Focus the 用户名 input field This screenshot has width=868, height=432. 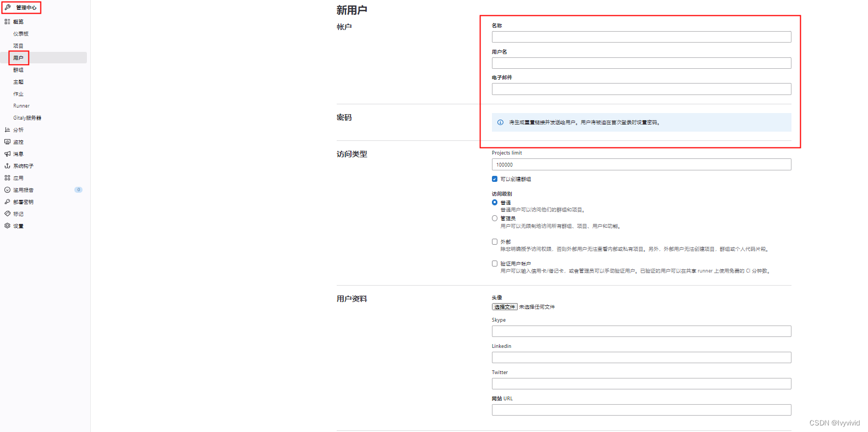[641, 63]
